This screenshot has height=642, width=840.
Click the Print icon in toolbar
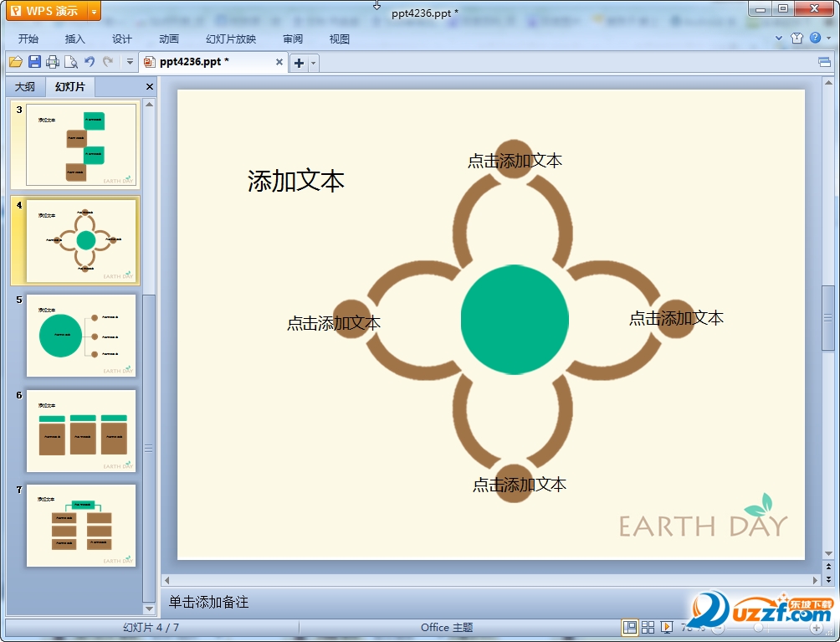click(53, 62)
